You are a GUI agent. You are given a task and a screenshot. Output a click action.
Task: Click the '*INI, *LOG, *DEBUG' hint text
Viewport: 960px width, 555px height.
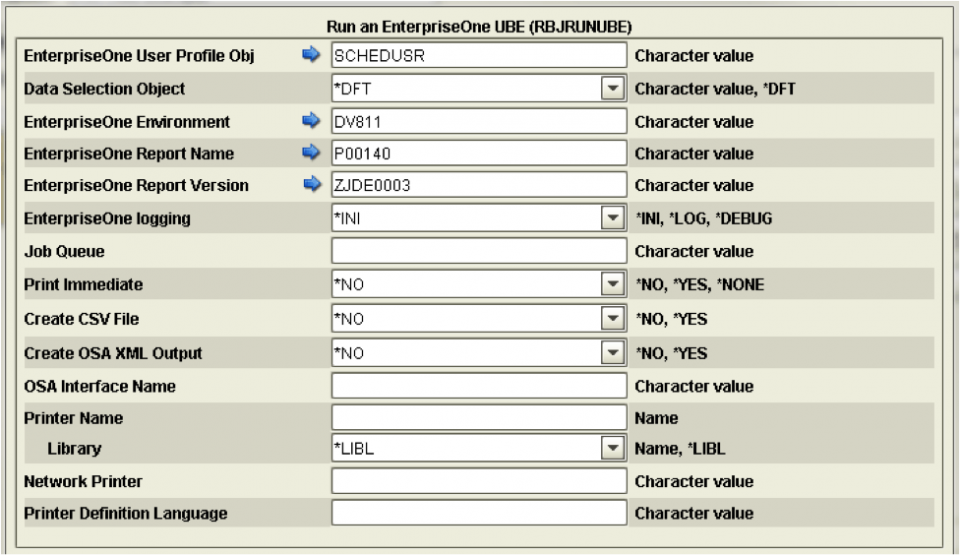click(703, 219)
